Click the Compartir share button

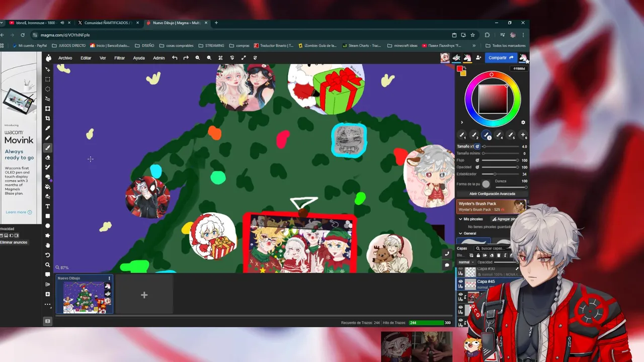point(501,58)
